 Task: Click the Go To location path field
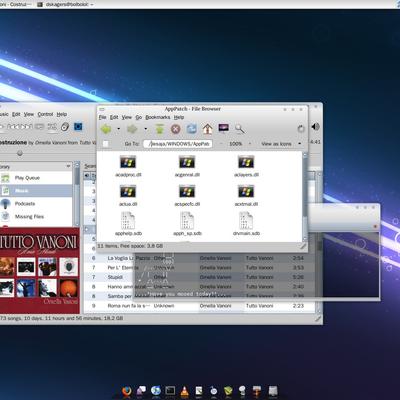[178, 144]
